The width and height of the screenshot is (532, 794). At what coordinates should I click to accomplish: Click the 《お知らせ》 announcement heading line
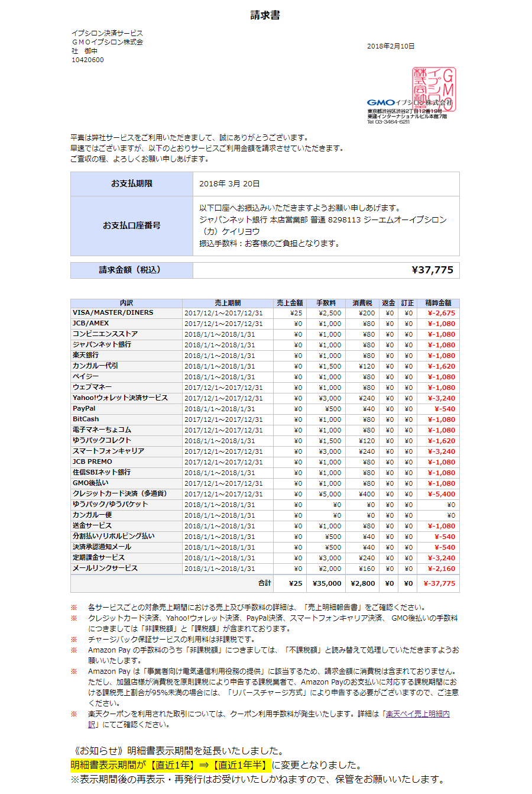click(x=177, y=751)
